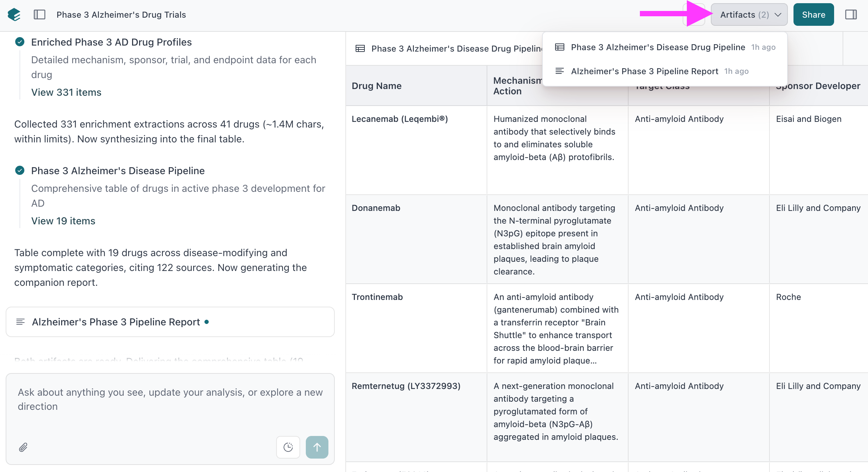
Task: Open the View 19 items link
Action: pyautogui.click(x=63, y=221)
